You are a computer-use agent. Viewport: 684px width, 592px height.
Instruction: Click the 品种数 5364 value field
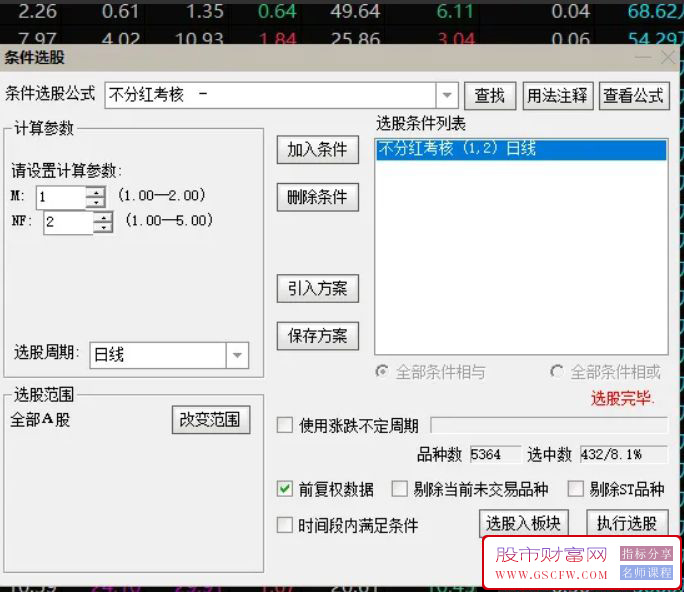click(495, 454)
